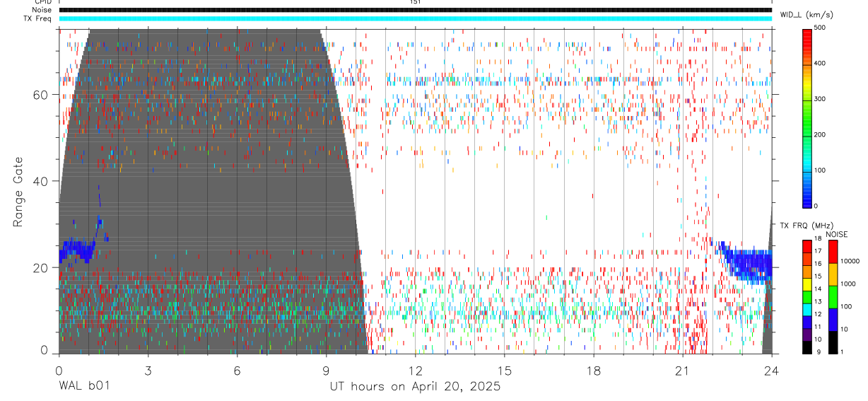
Task: Click the 6 tick on the UT hours axis
Action: coord(237,370)
